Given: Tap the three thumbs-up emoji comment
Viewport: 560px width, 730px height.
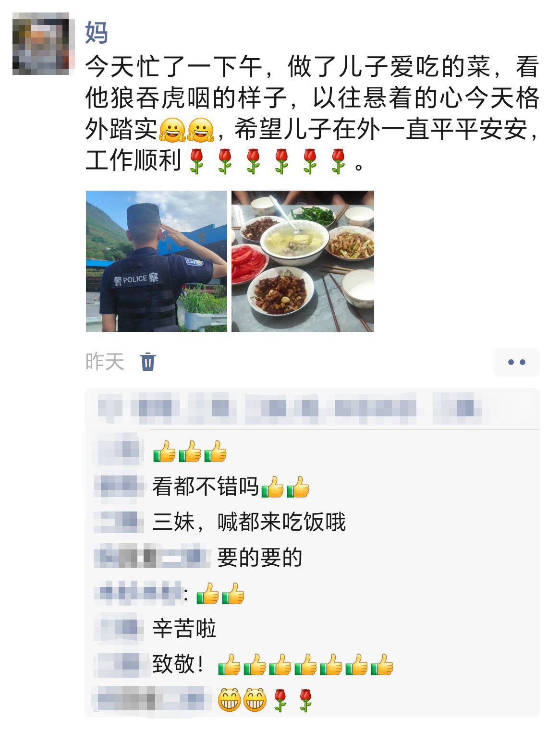Looking at the screenshot, I should [x=190, y=451].
